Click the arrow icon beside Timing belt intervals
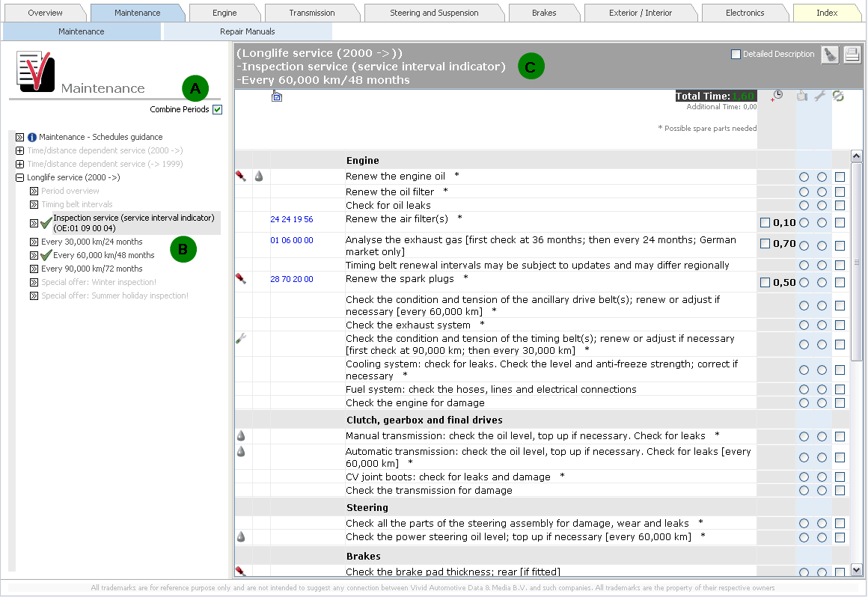Viewport: 868px width, 597px height. 34,204
